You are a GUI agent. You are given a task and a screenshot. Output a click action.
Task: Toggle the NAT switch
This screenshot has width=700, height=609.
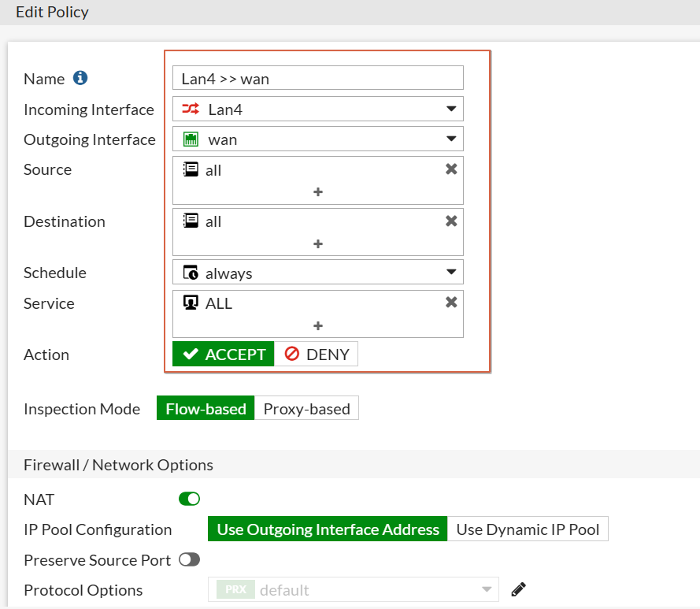point(189,499)
